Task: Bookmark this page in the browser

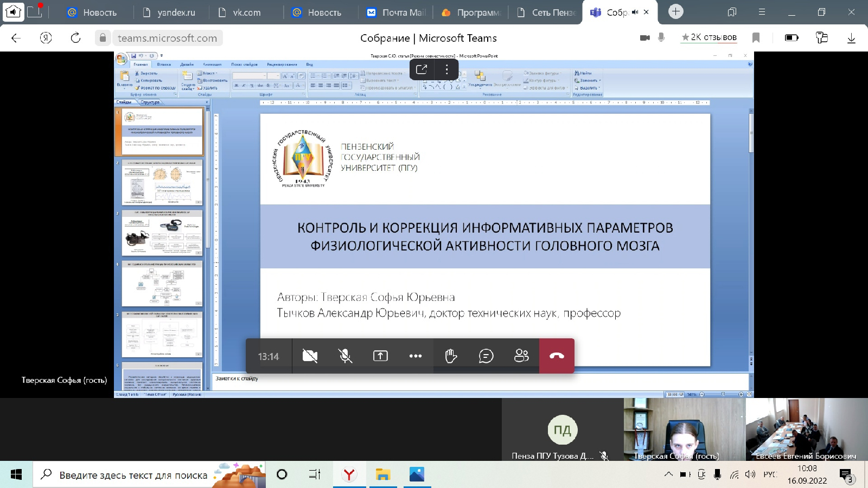Action: (x=756, y=37)
